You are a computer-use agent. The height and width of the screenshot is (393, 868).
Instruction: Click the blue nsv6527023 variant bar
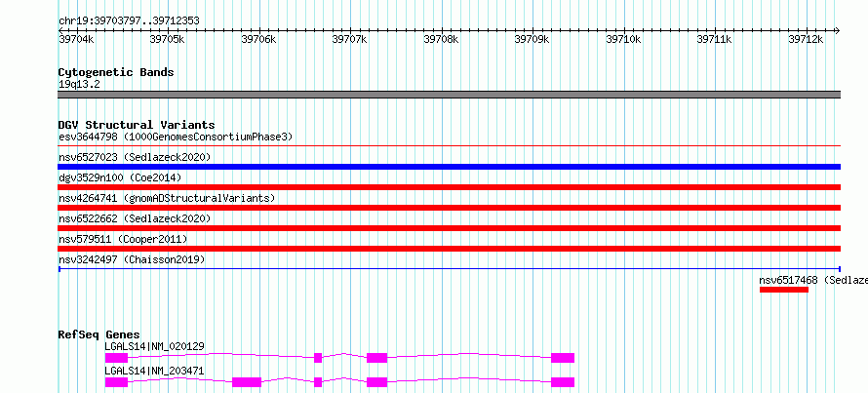[450, 167]
